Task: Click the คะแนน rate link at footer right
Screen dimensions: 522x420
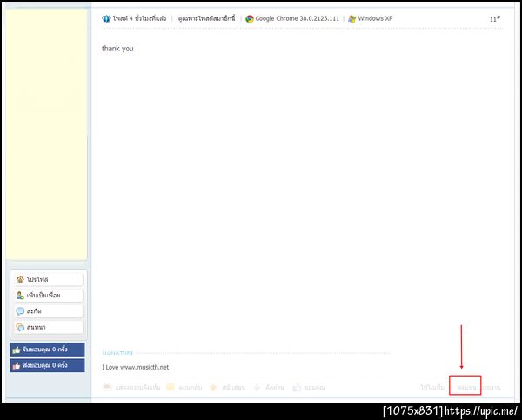Action: (x=467, y=387)
